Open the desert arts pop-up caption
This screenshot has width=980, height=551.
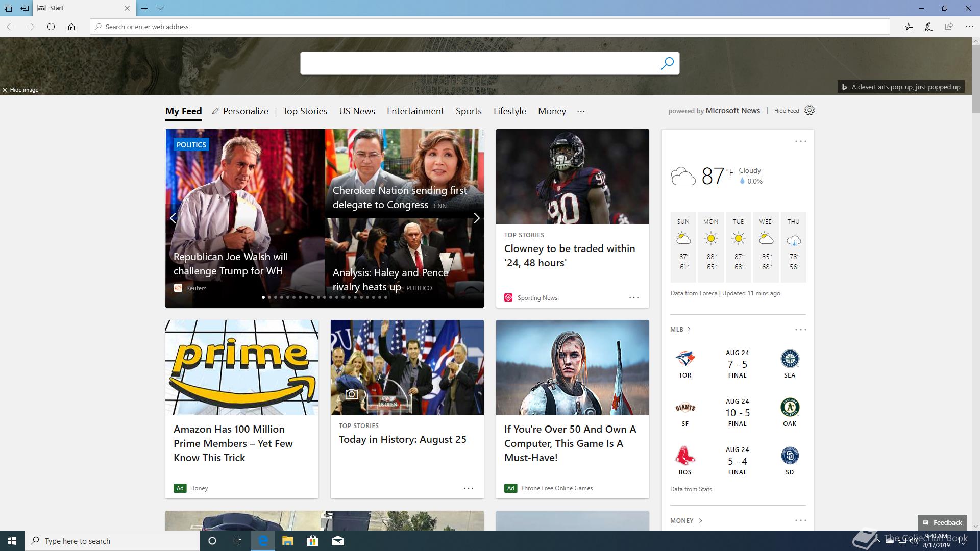click(x=901, y=87)
